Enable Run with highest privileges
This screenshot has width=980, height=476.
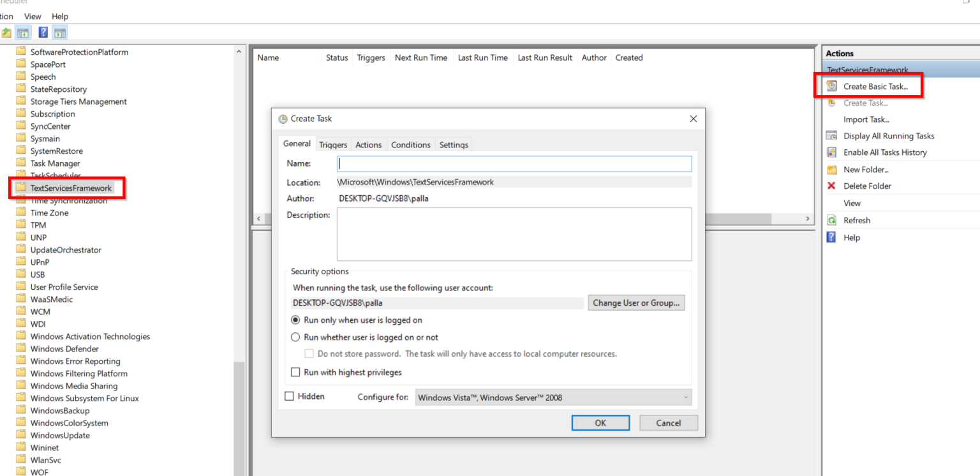click(295, 372)
